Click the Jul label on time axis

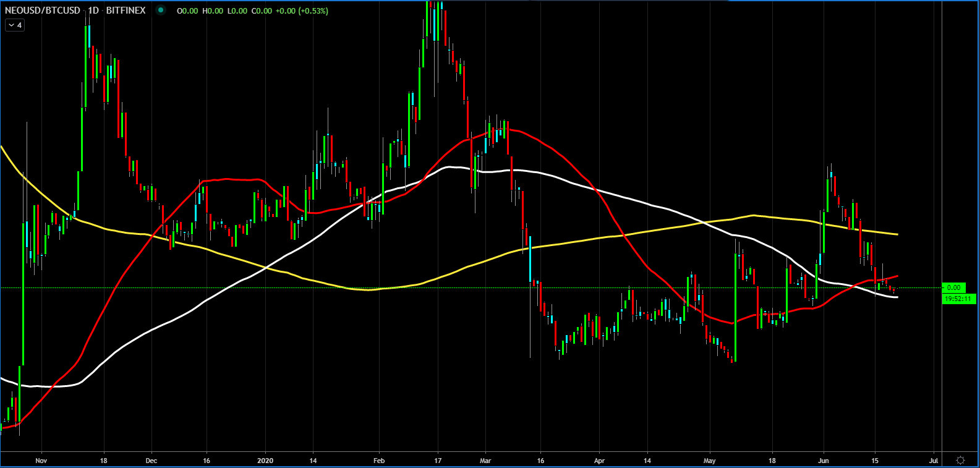point(934,461)
